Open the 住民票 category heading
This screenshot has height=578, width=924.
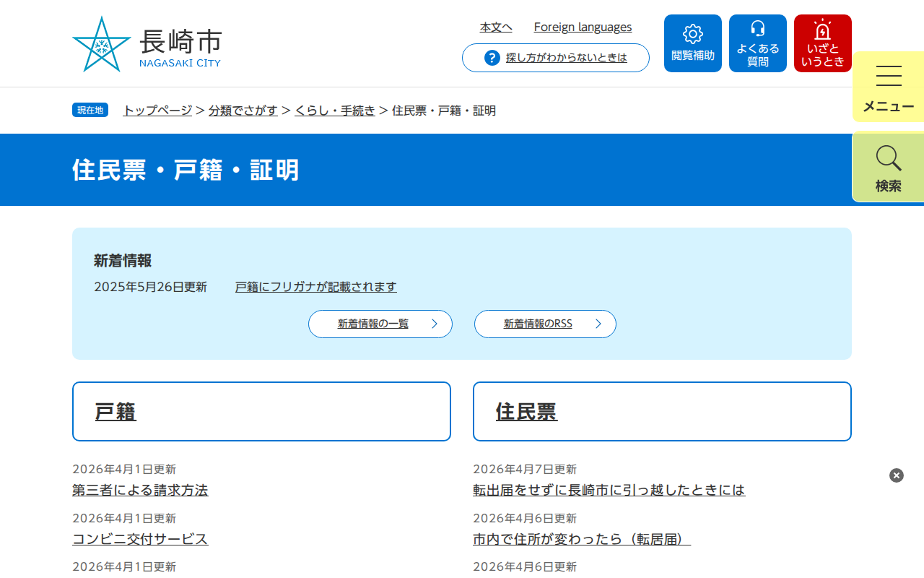tap(526, 412)
